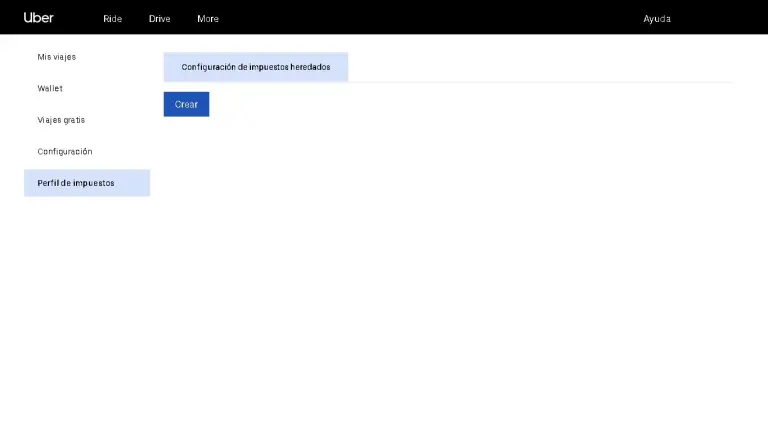
Task: Click the Uber logo
Action: coord(39,18)
